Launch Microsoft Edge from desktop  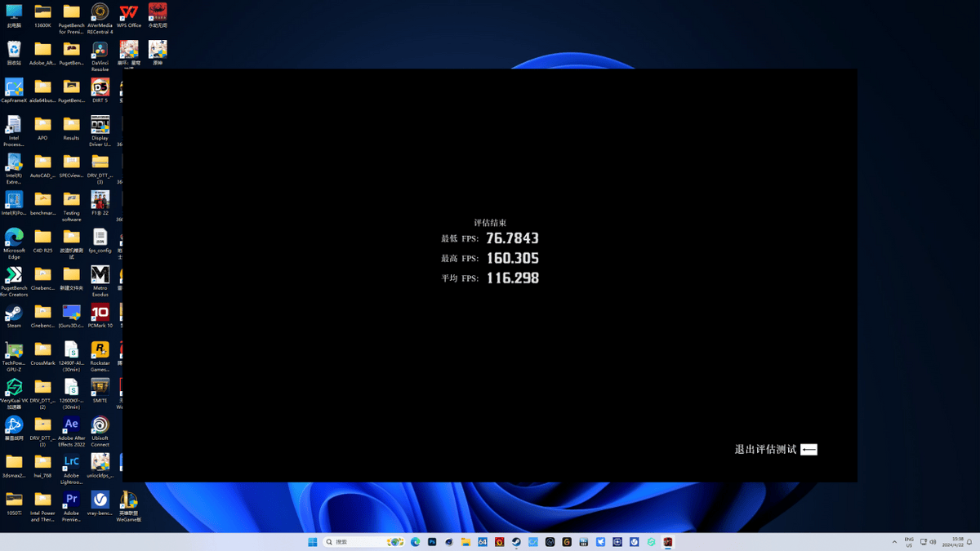click(x=14, y=243)
